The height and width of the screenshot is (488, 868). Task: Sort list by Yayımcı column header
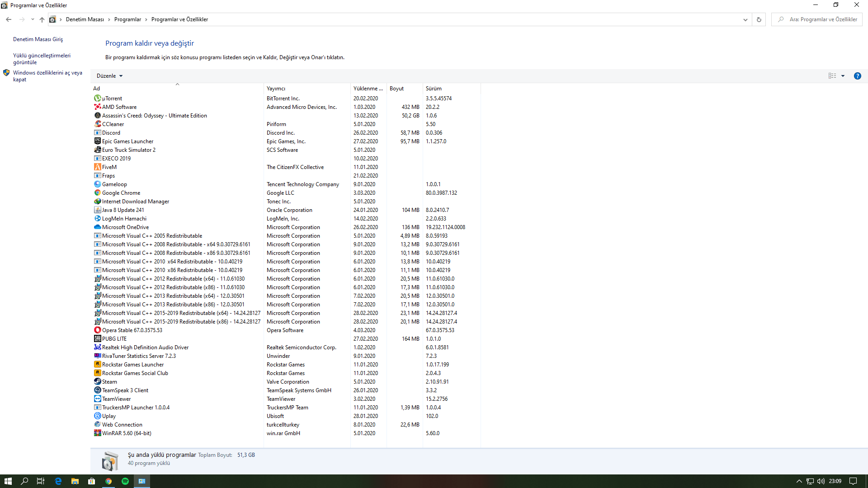[x=276, y=89]
